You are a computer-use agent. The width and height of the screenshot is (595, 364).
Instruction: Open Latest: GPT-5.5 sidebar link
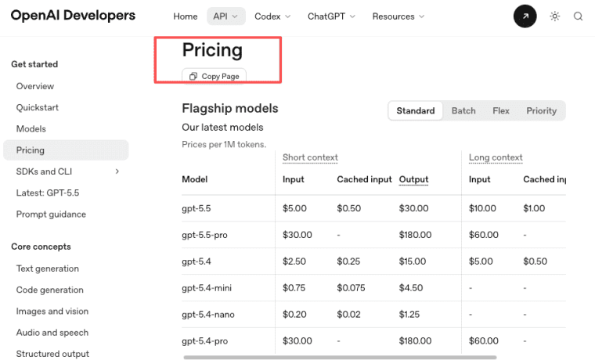coord(48,193)
